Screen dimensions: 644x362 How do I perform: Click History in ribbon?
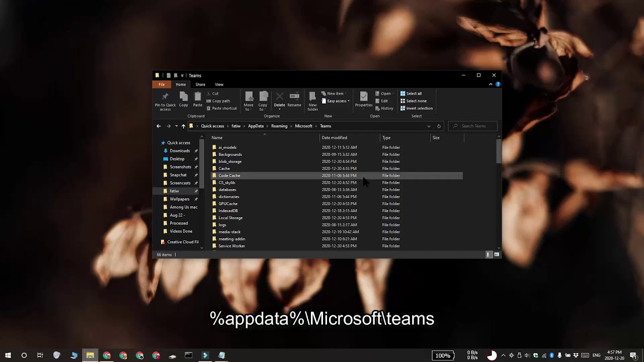[384, 108]
